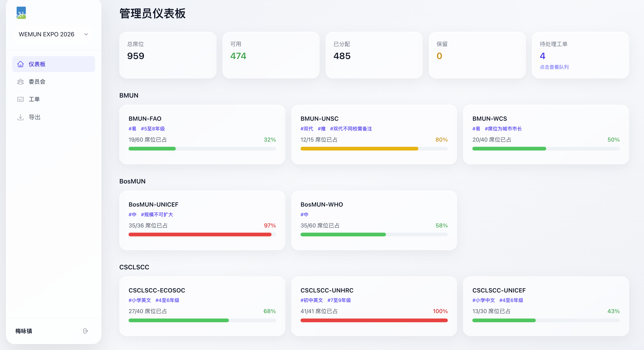Image resolution: width=644 pixels, height=350 pixels.
Task: Click the BosMUN-UNICEF red progress bar
Action: (x=200, y=235)
